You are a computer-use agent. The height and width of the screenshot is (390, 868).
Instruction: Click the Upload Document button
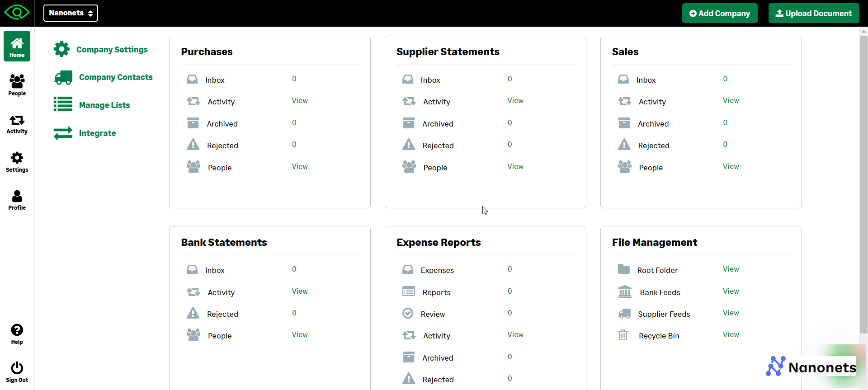tap(814, 14)
